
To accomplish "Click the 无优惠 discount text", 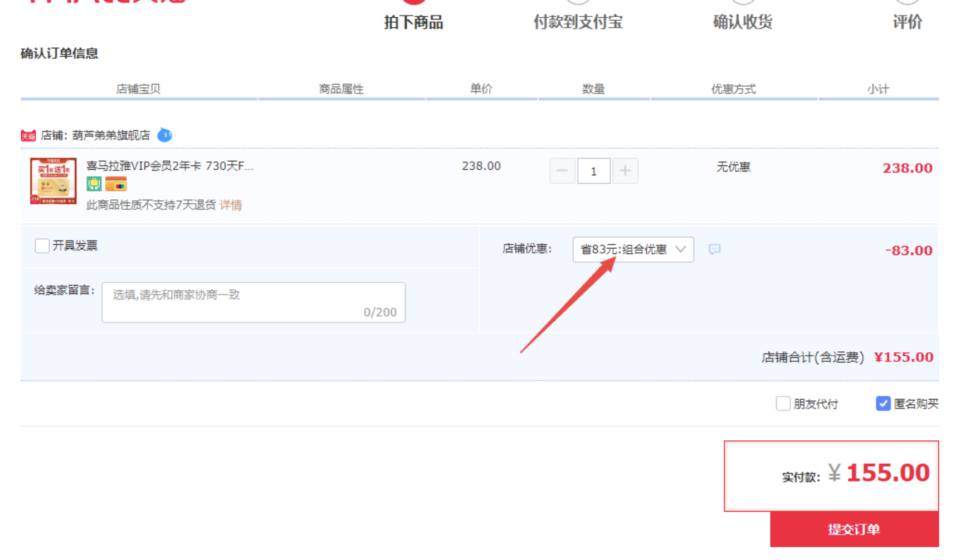I will click(733, 167).
